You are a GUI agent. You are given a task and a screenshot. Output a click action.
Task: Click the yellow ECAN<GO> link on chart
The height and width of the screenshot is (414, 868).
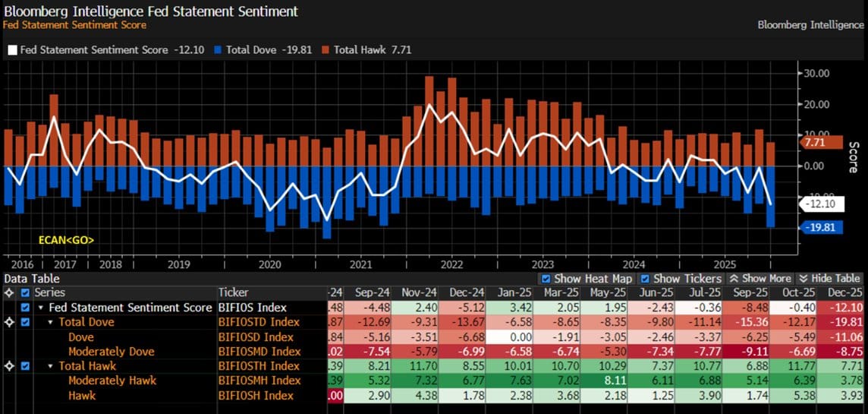coord(66,240)
